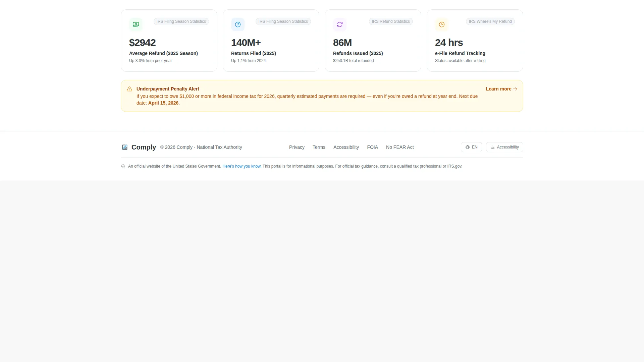Click the green cash icon on Average Refund card
Image resolution: width=644 pixels, height=362 pixels.
click(x=136, y=24)
